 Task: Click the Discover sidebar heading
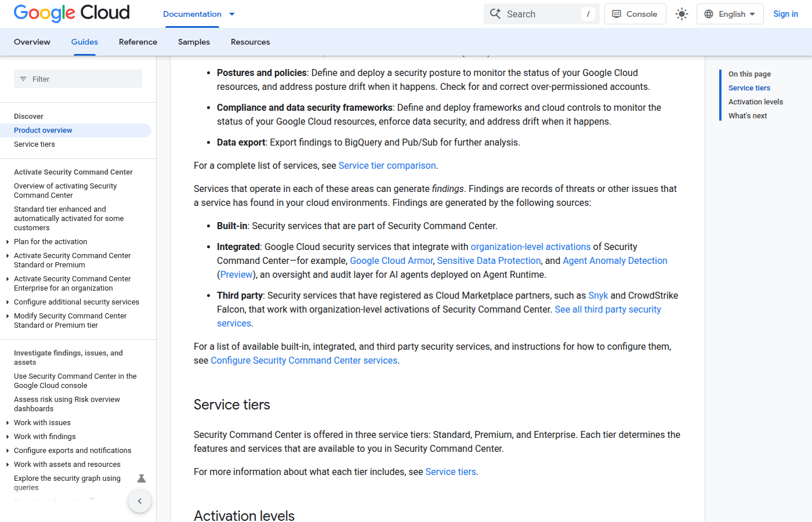tap(28, 117)
